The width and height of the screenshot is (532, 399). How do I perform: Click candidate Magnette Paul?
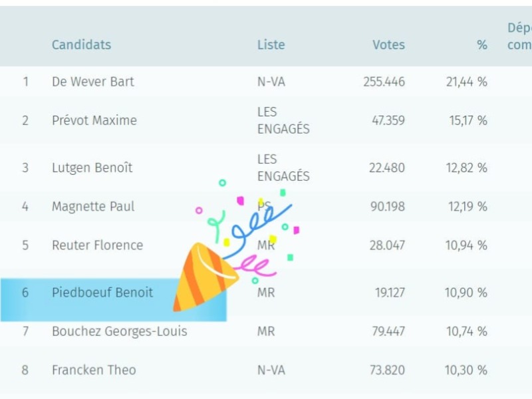tap(93, 206)
